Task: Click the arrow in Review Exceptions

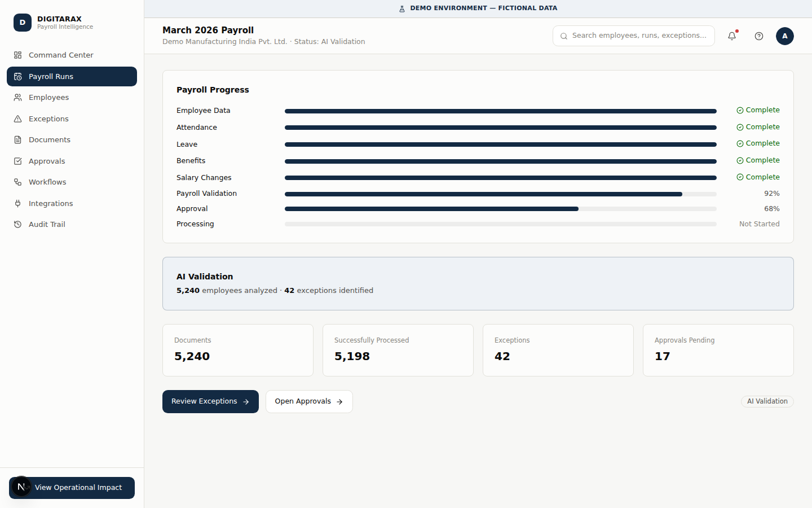Action: (x=246, y=402)
